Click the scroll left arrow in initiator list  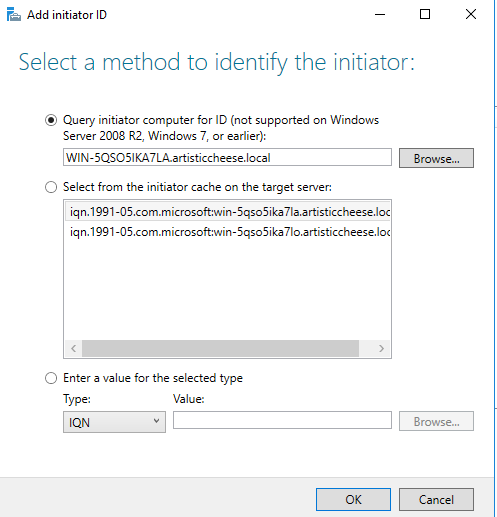tap(74, 349)
